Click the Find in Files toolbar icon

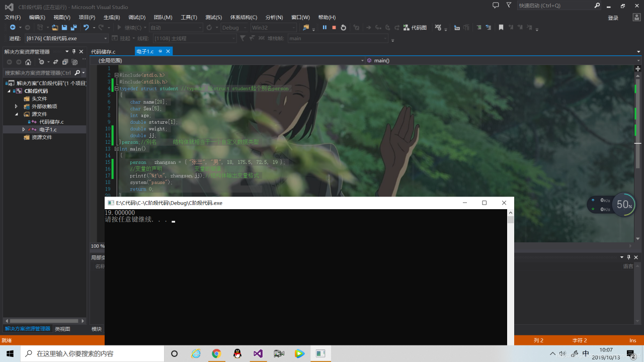[x=305, y=28]
